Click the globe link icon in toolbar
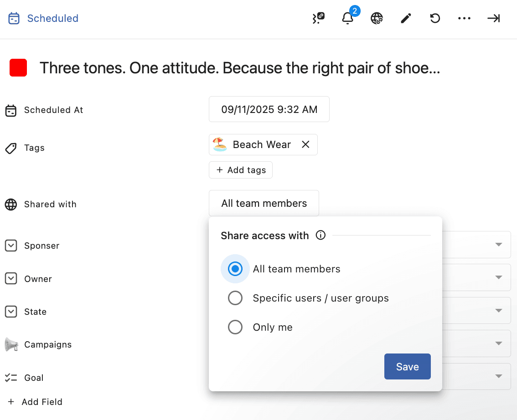This screenshot has width=517, height=420. pos(377,18)
